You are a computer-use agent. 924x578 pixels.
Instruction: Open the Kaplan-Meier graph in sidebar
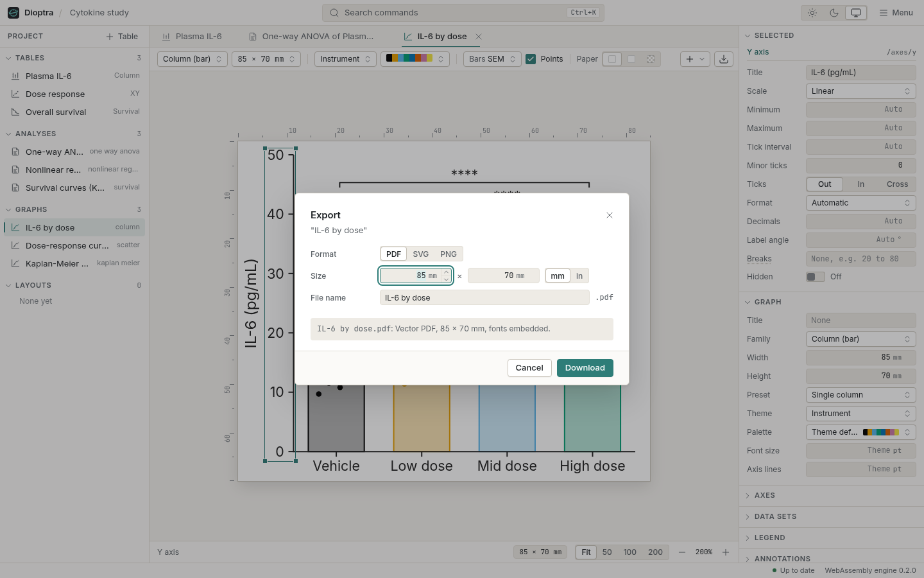pyautogui.click(x=74, y=263)
